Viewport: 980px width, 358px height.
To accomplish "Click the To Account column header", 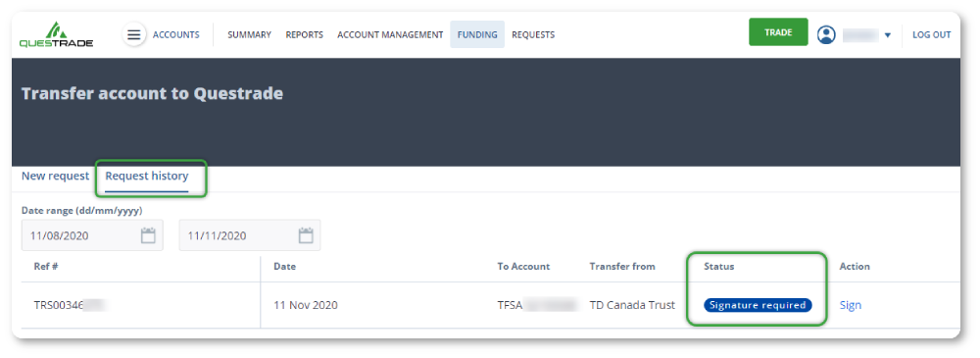I will coord(523,267).
